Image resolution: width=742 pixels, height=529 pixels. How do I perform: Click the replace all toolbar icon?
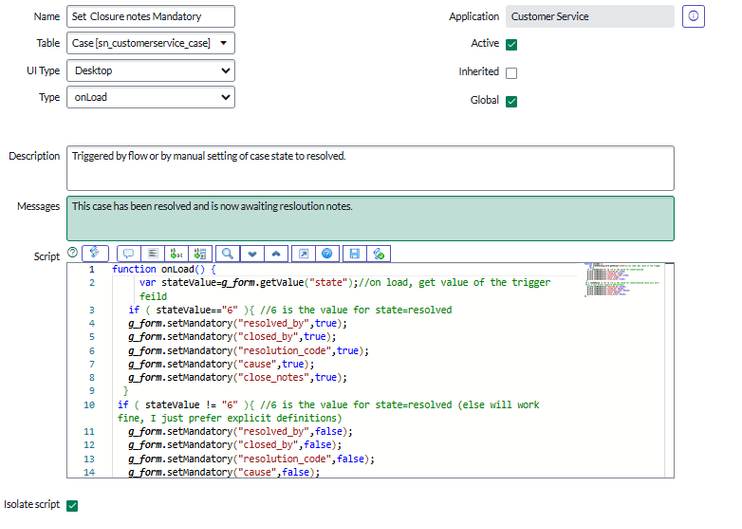[x=200, y=254]
